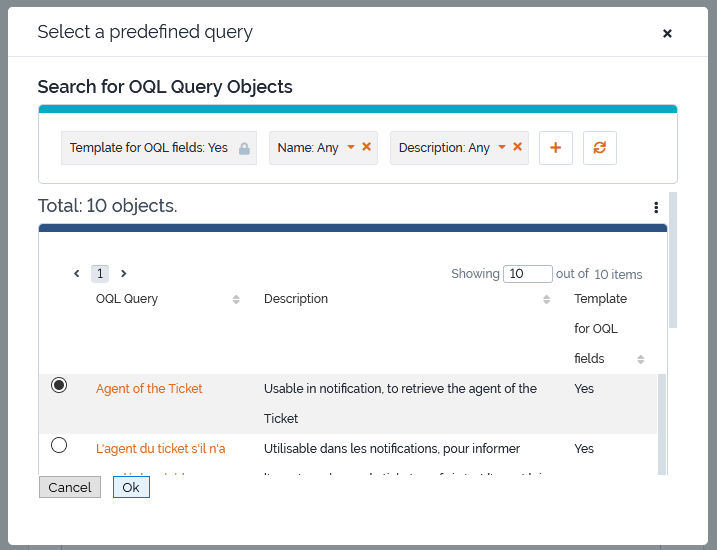Click the plus icon to add search criterion
The width and height of the screenshot is (717, 550).
coord(555,148)
